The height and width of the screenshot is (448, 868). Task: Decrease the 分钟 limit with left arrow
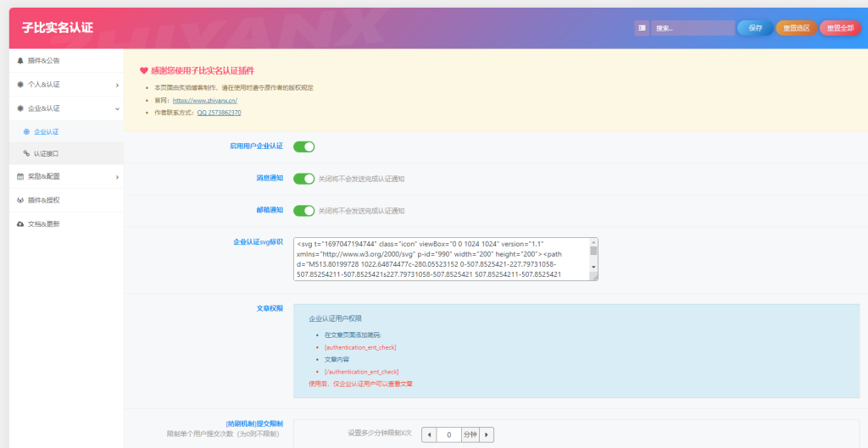[x=429, y=434]
